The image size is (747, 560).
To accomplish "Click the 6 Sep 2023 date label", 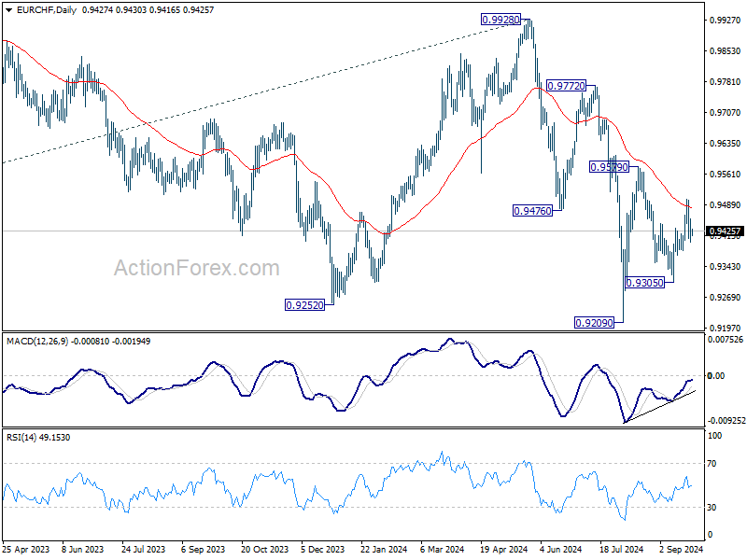I will point(204,549).
